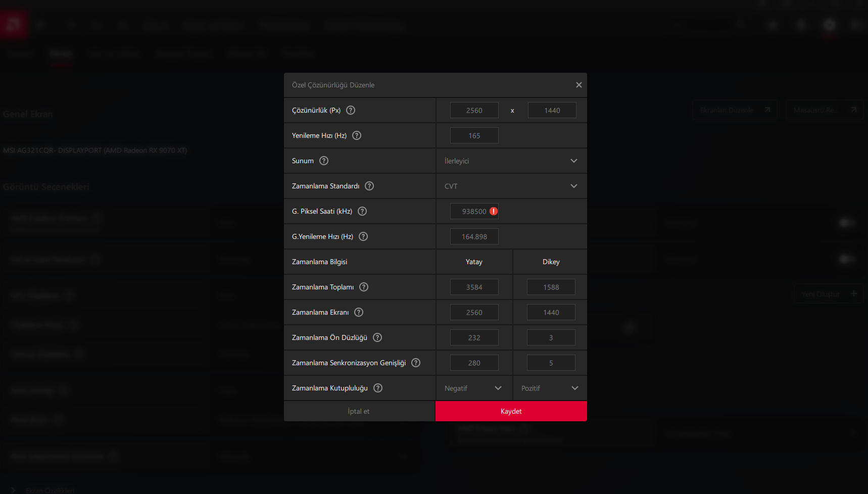Screen dimensions: 868x494
Task: Select the refresh rate field showing 165
Action: (x=474, y=135)
